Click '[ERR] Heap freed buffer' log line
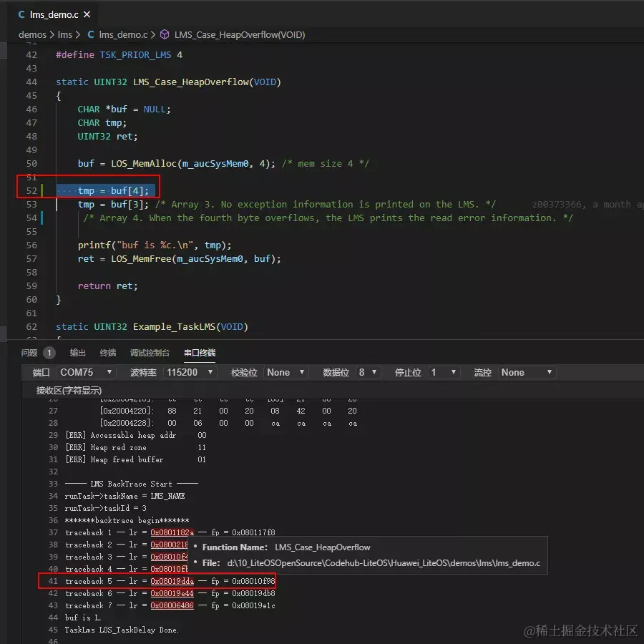Image resolution: width=644 pixels, height=644 pixels. 135,459
